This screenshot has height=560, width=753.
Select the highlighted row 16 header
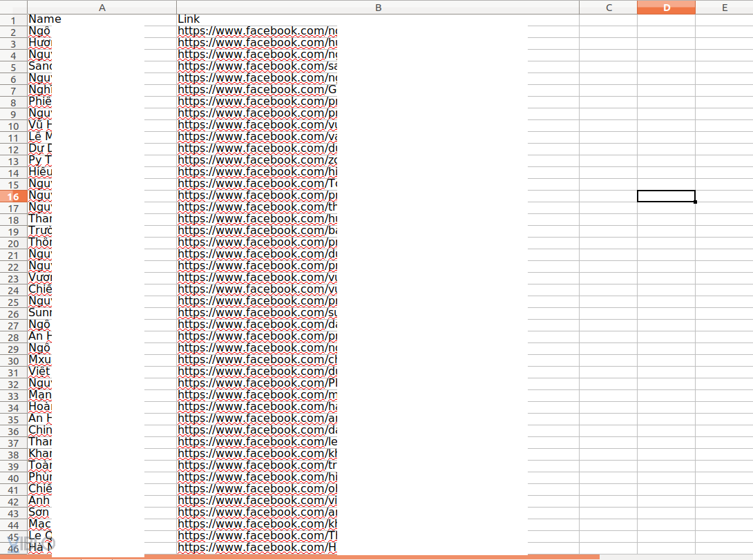(13, 196)
